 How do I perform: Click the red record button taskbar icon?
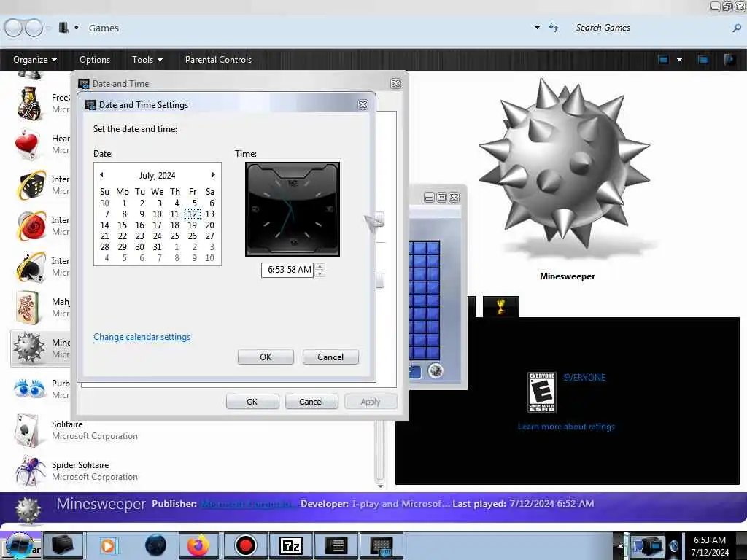click(245, 545)
